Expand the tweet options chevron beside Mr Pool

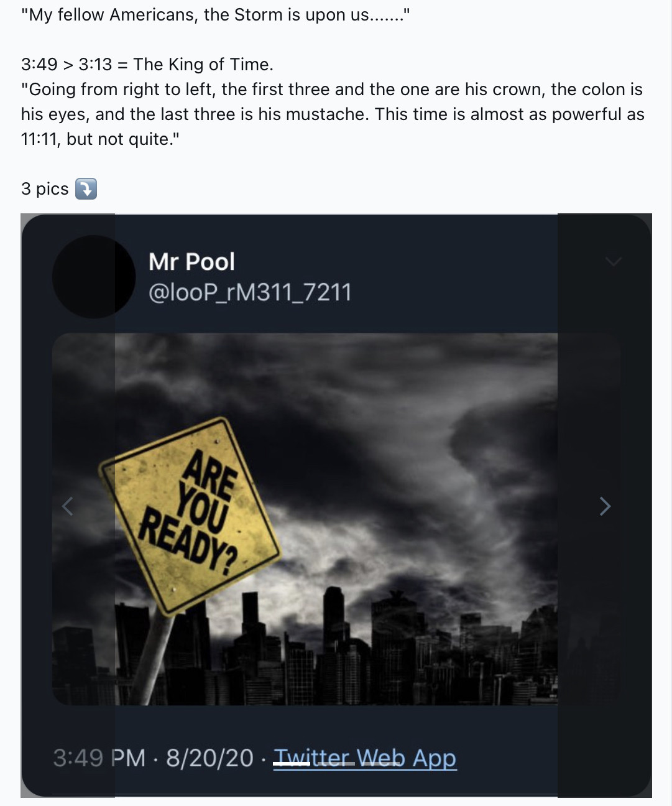(613, 262)
